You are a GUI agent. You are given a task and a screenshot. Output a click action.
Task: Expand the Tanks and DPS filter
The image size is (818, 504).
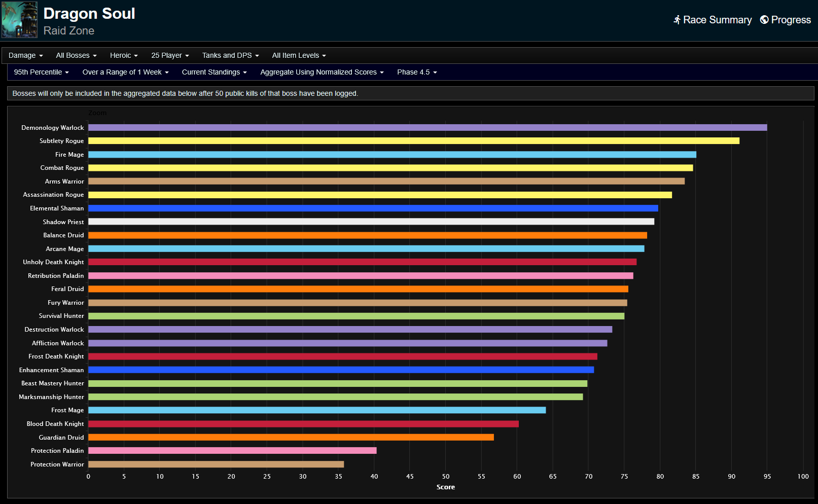[230, 55]
